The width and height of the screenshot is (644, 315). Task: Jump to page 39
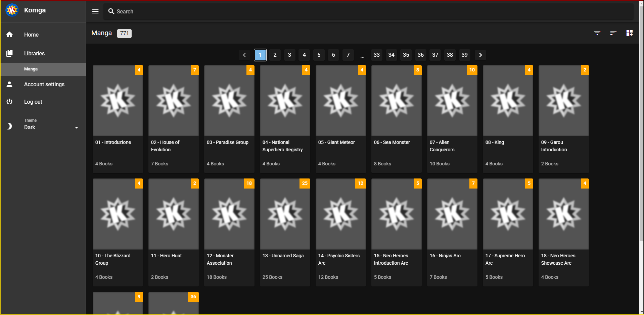[x=465, y=55]
